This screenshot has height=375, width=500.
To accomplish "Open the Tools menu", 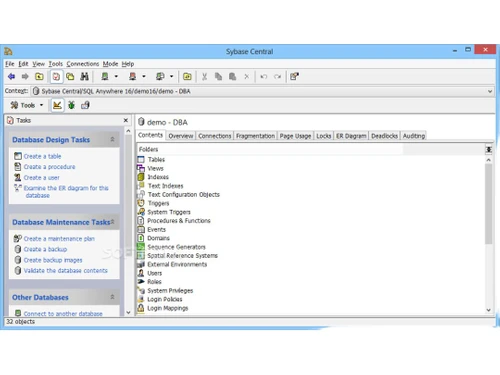I will (x=56, y=64).
